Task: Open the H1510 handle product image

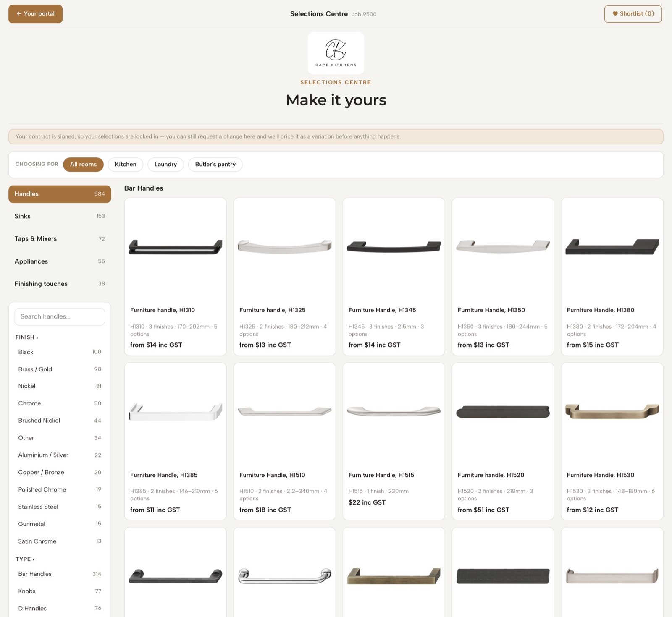Action: pyautogui.click(x=285, y=411)
